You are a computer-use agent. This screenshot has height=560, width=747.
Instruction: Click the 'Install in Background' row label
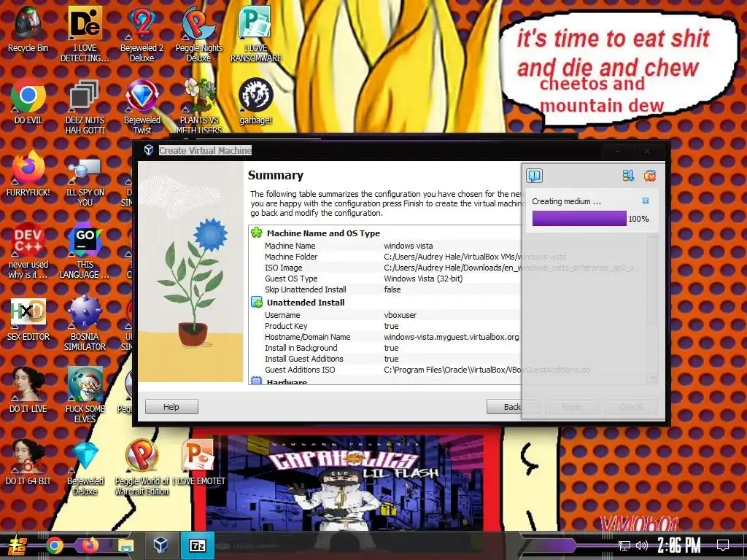[301, 348]
